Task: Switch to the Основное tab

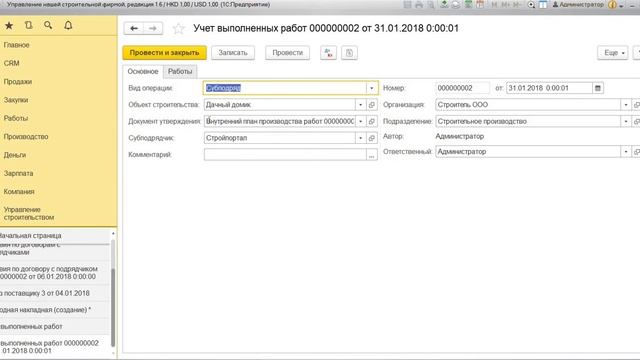Action: tap(143, 71)
